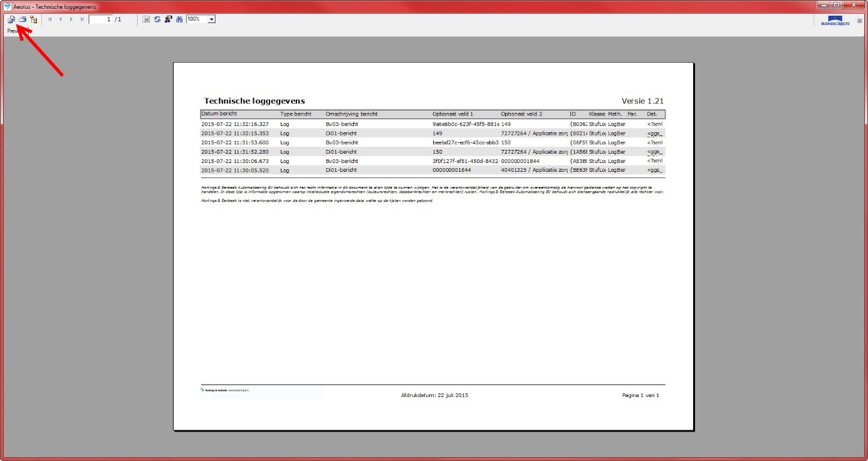The height and width of the screenshot is (461, 868).
Task: Go to the first page
Action: [50, 19]
